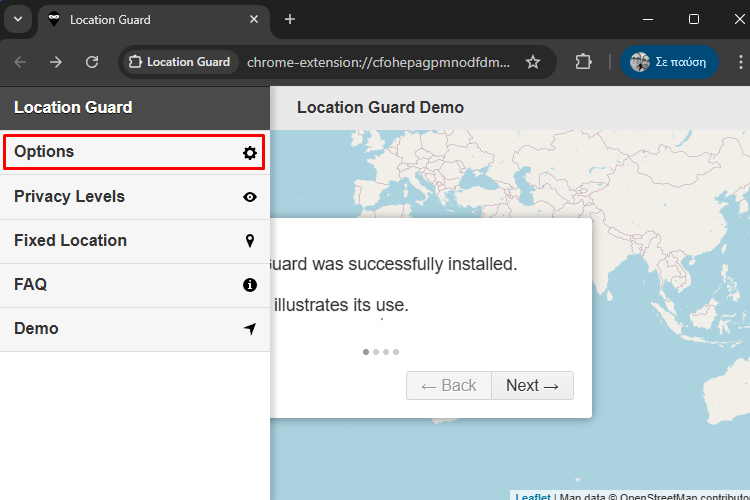Open the Leaflet attribution link
This screenshot has height=500, width=750.
pos(533,496)
